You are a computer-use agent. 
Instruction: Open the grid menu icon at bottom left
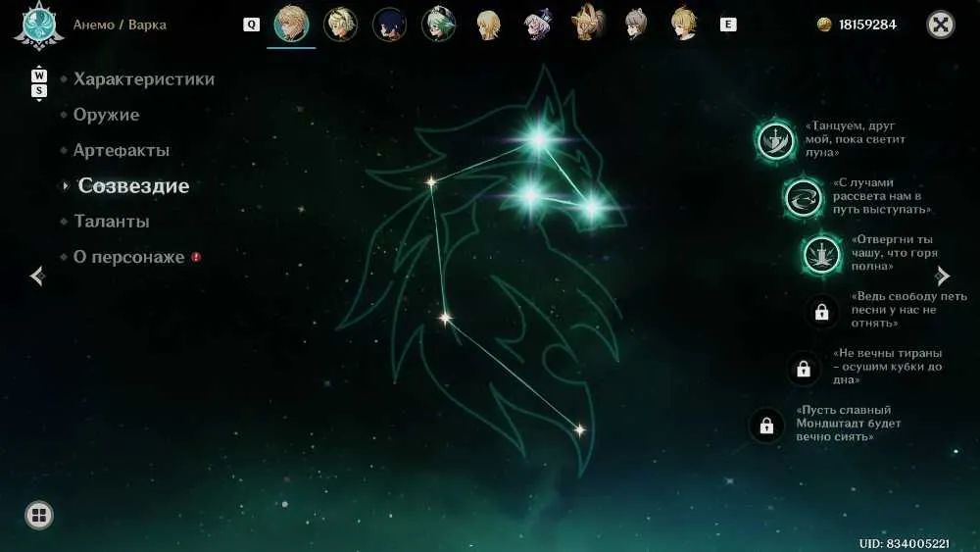coord(39,515)
